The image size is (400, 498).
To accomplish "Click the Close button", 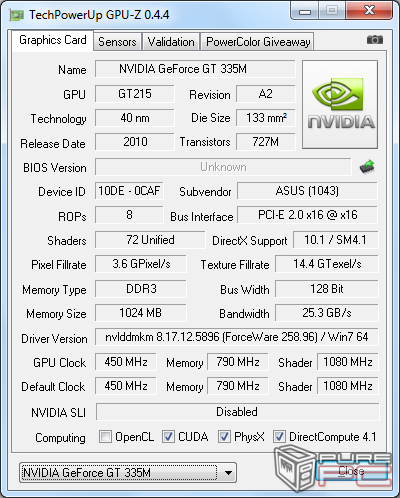I will coord(352,471).
